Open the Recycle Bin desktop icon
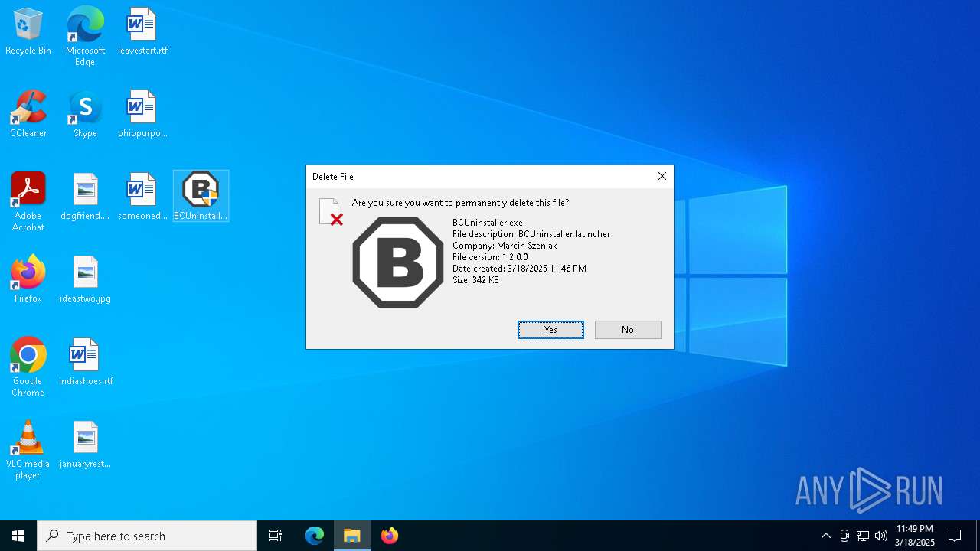Screen dimensions: 980x551 click(28, 32)
